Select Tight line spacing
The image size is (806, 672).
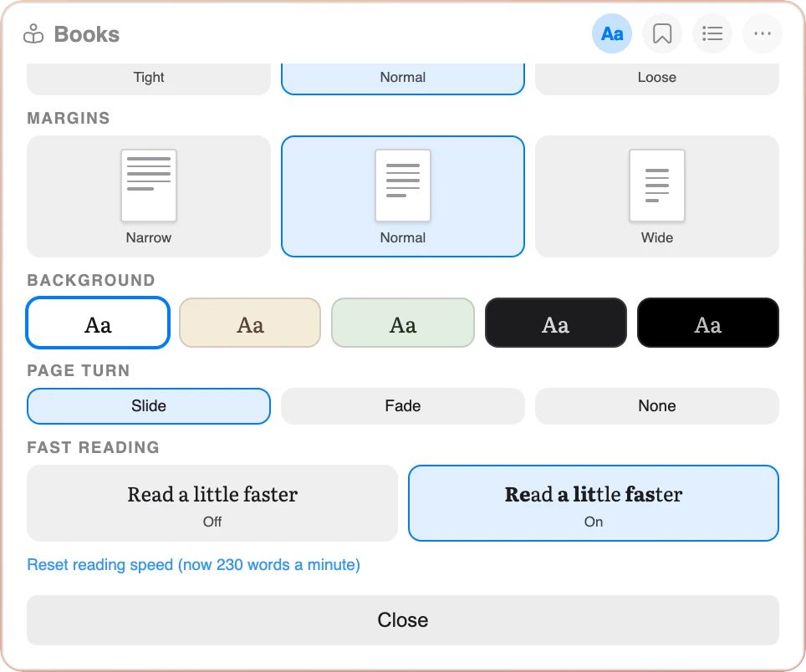tap(149, 78)
